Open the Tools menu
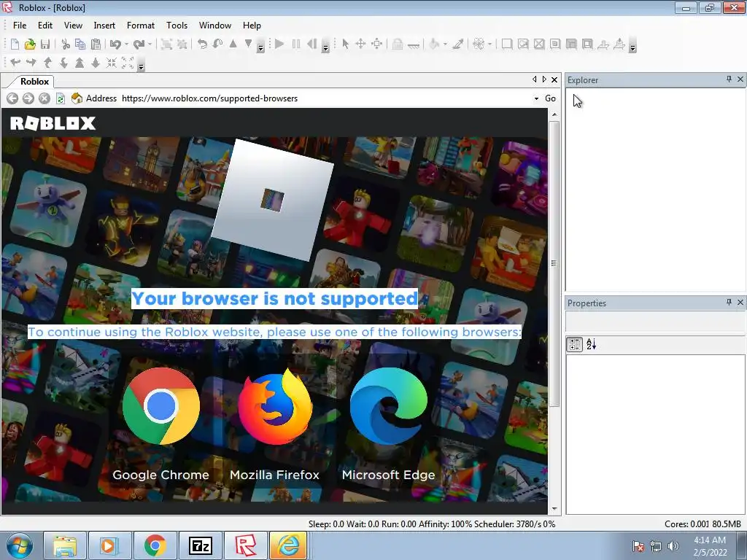747x560 pixels. pyautogui.click(x=177, y=26)
